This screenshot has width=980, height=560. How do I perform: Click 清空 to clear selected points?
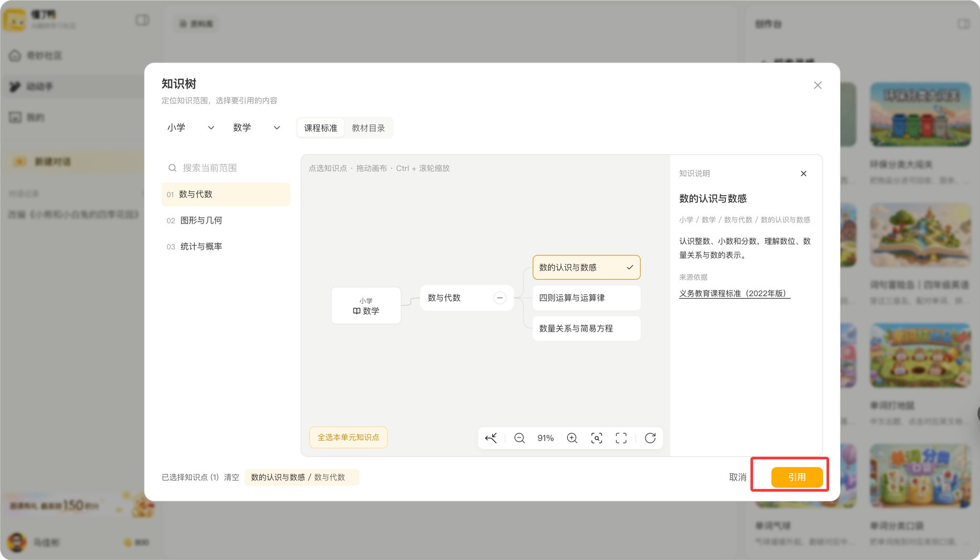pos(232,477)
